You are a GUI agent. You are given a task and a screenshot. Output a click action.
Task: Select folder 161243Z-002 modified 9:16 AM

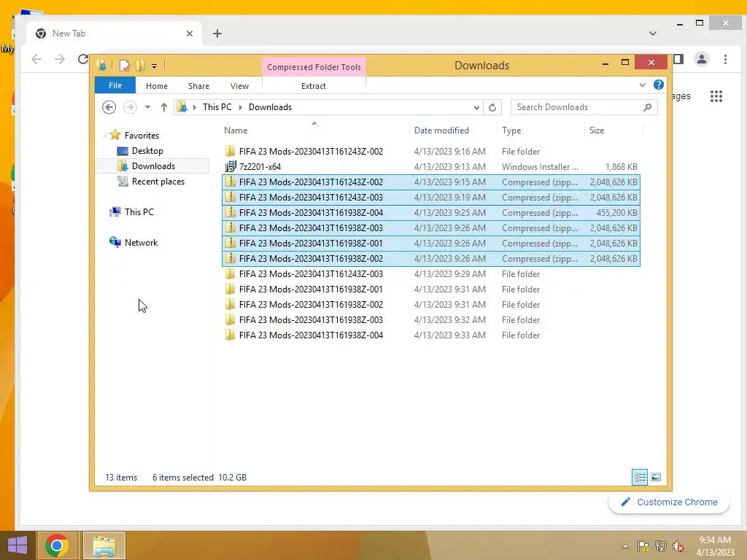point(430,152)
